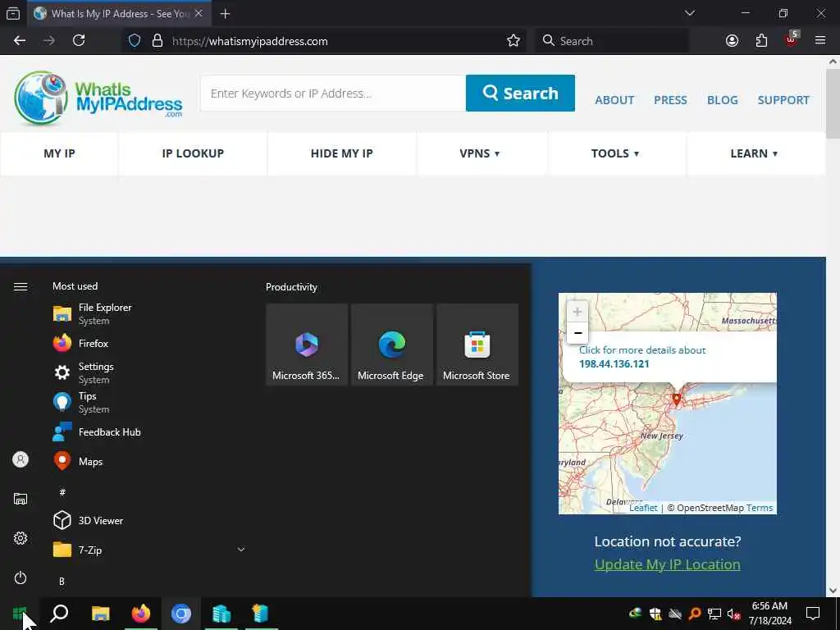Screen dimensions: 840x630
Task: Open the notification center icon
Action: pyautogui.click(x=813, y=614)
